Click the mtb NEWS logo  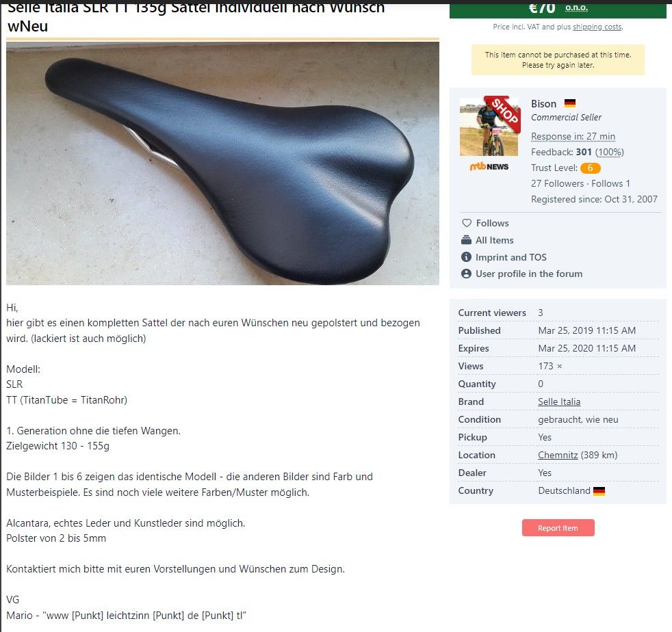489,167
